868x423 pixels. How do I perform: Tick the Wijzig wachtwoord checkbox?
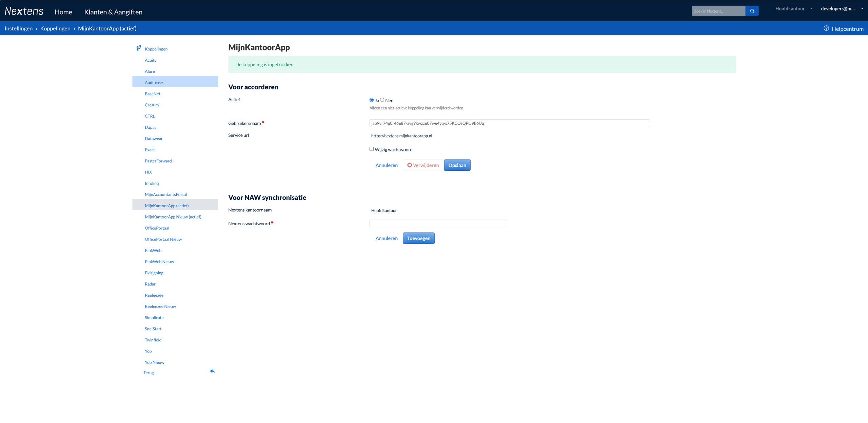pos(372,149)
